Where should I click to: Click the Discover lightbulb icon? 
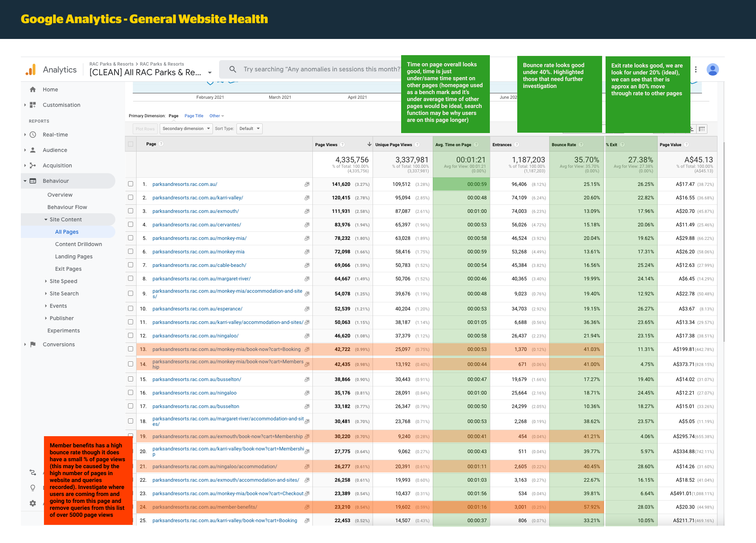(x=33, y=488)
